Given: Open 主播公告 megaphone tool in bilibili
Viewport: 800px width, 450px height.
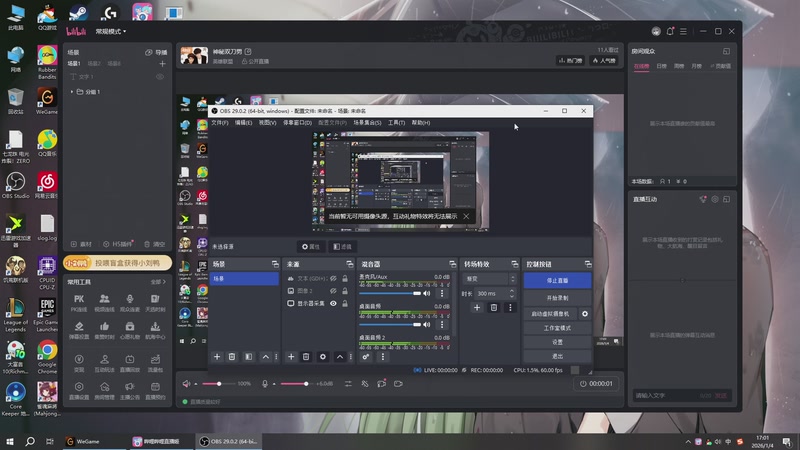Looking at the screenshot, I should click(130, 390).
